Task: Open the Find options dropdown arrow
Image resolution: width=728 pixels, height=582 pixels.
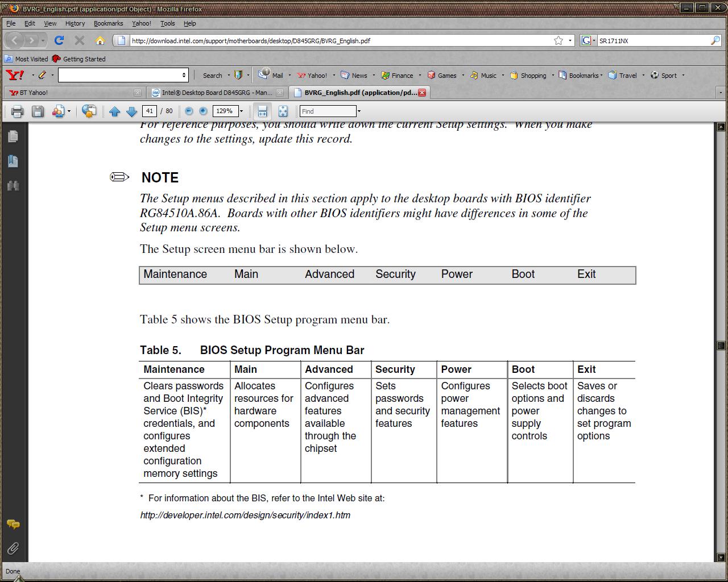Action: pyautogui.click(x=359, y=111)
